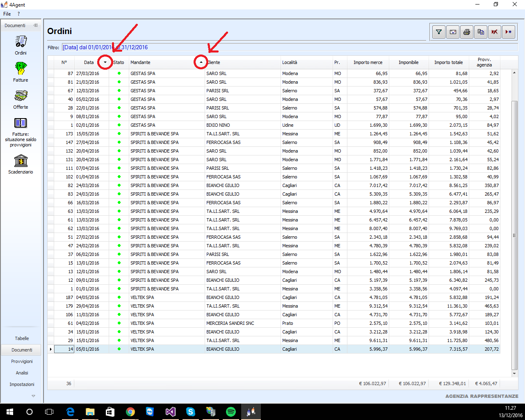
Task: Open Windows Store from taskbar
Action: click(110, 412)
